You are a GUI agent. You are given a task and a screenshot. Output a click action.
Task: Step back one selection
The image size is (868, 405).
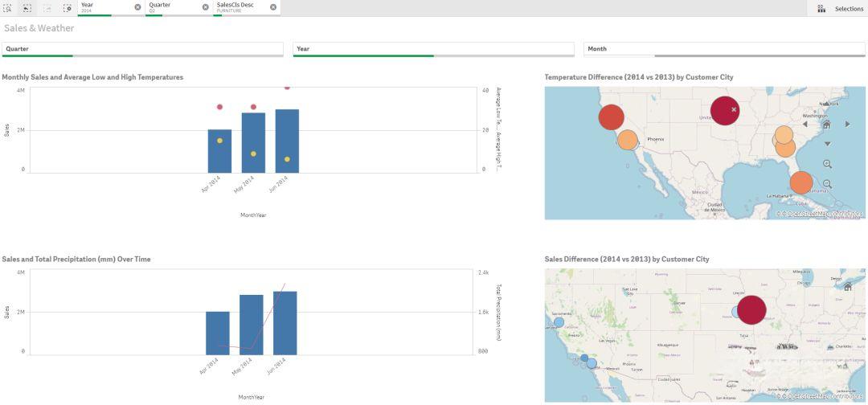[27, 8]
